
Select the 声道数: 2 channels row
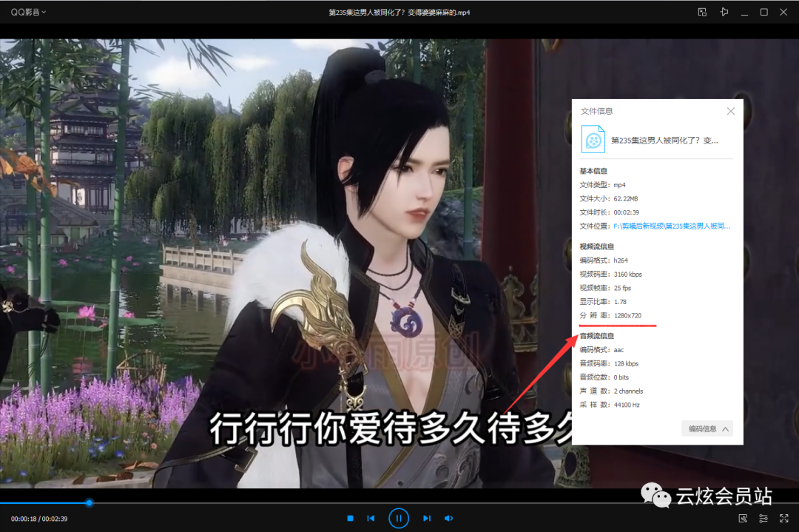(x=612, y=391)
